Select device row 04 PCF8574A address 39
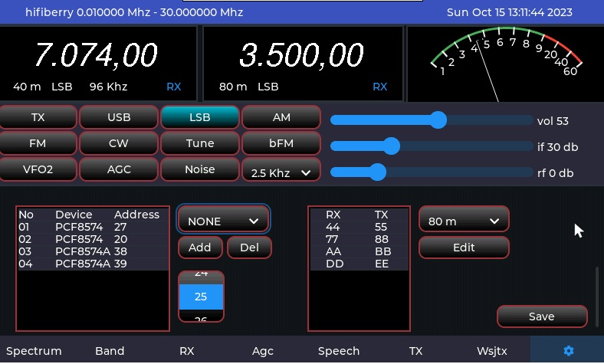Image resolution: width=604 pixels, height=364 pixels. tap(93, 264)
